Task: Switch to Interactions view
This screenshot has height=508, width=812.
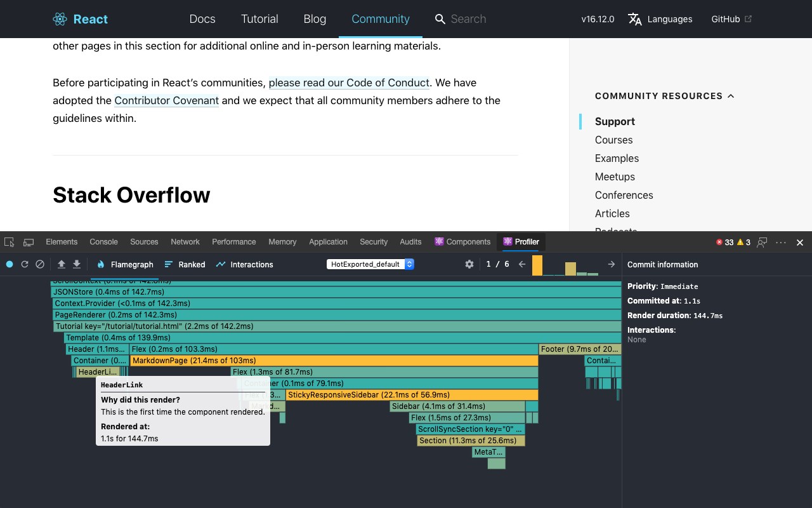Action: click(245, 264)
